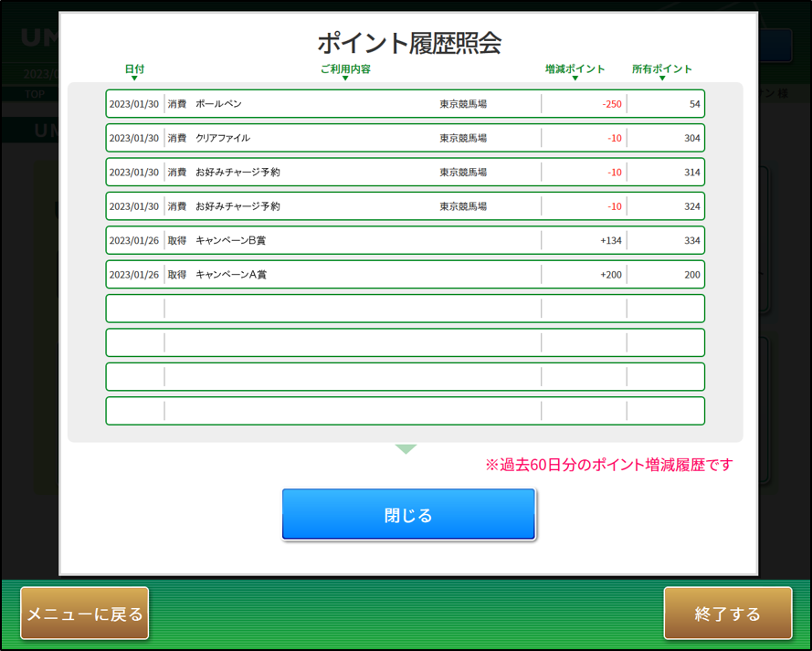Go back with メニューに戻る button

(x=85, y=614)
